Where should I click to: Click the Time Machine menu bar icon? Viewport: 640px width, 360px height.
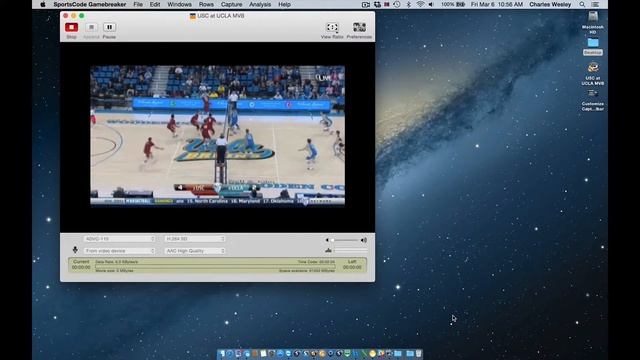(x=397, y=4)
